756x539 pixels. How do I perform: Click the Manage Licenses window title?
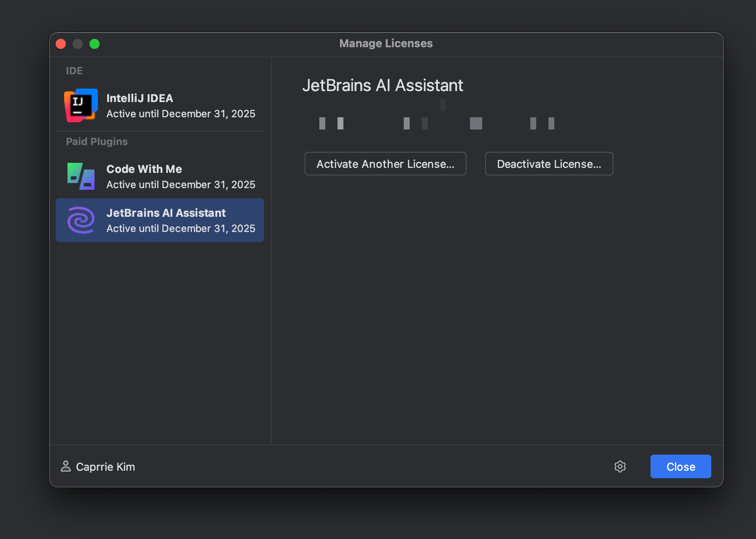click(x=386, y=43)
